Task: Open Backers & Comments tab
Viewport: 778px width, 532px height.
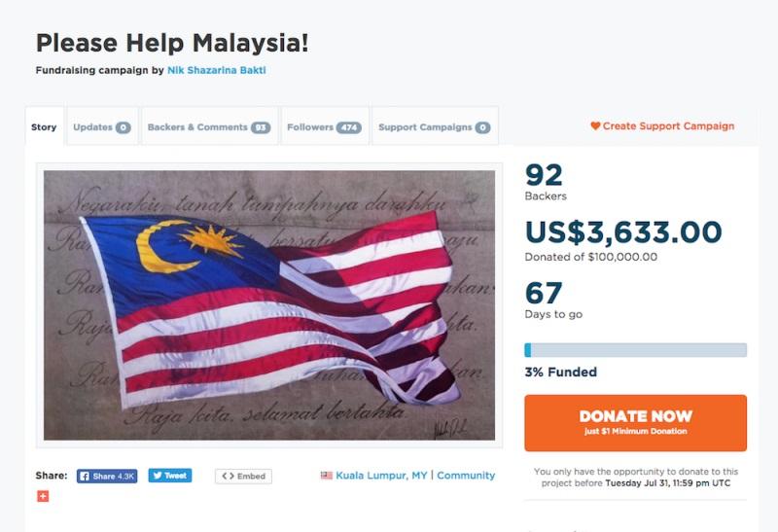Action: 209,127
